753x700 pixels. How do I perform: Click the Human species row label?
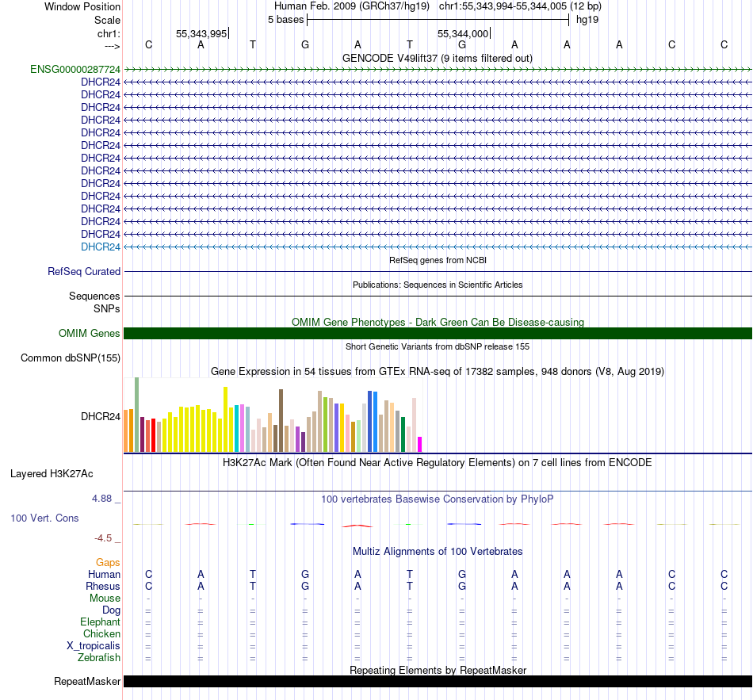point(104,574)
